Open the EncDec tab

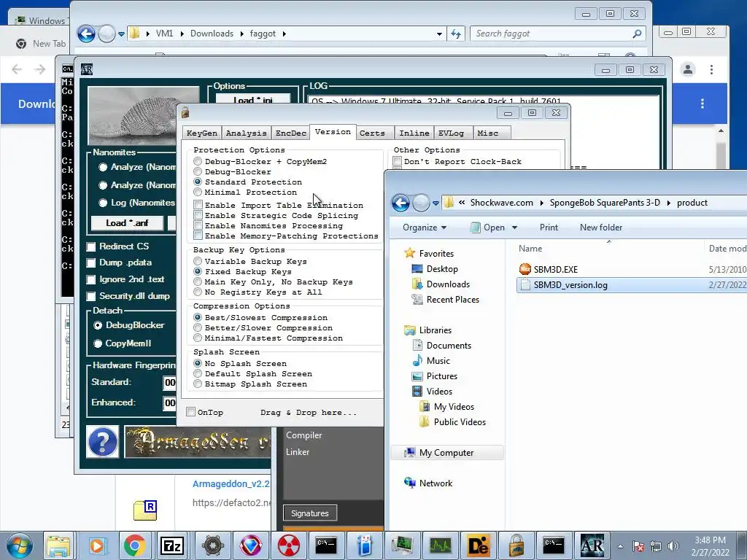[290, 133]
